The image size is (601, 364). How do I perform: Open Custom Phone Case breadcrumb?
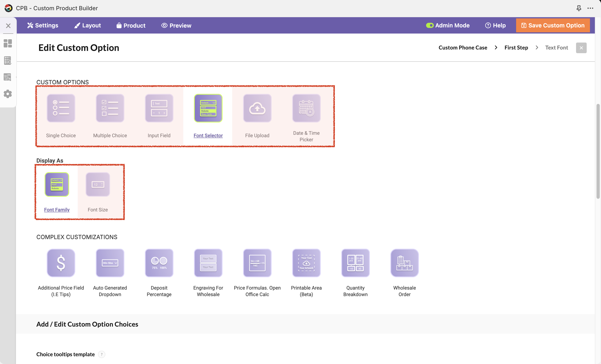click(463, 47)
